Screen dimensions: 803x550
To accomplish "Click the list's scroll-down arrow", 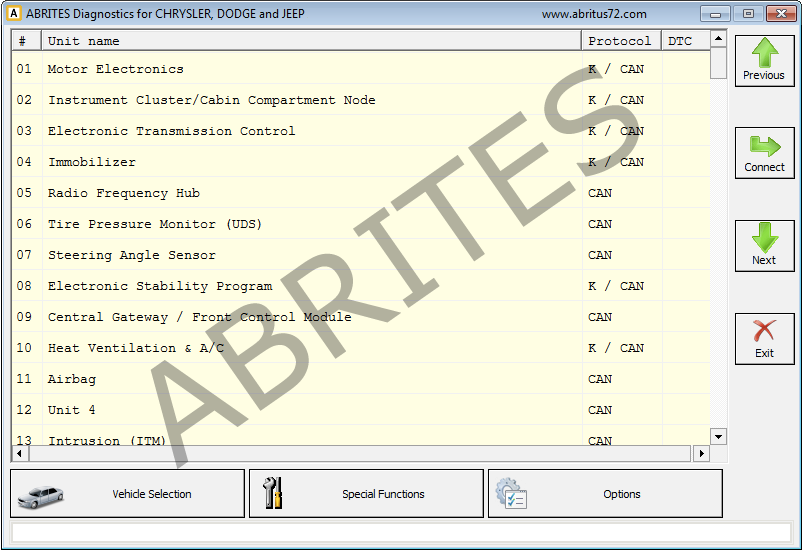I will point(719,437).
